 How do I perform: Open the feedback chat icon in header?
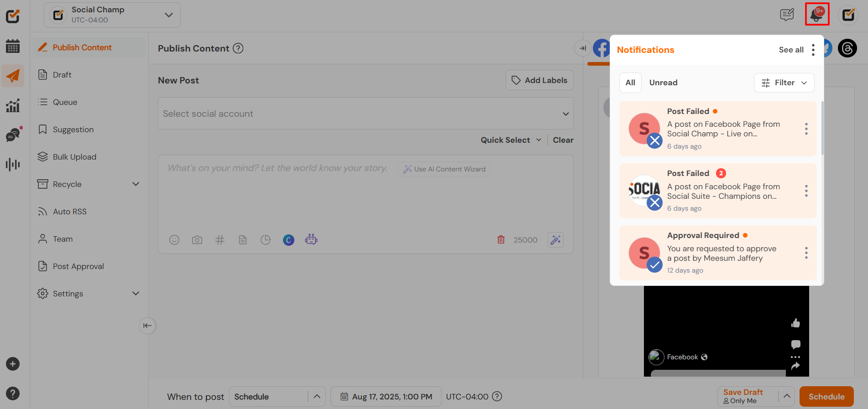click(x=787, y=15)
